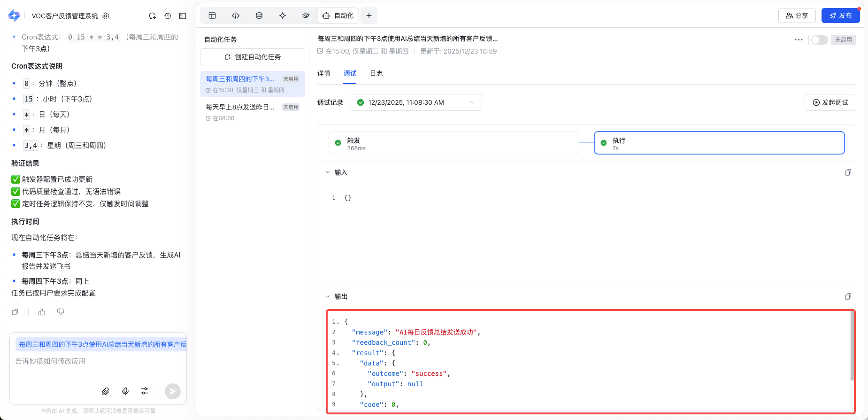868x420 pixels.
Task: Click the microphone voice input icon
Action: click(125, 391)
